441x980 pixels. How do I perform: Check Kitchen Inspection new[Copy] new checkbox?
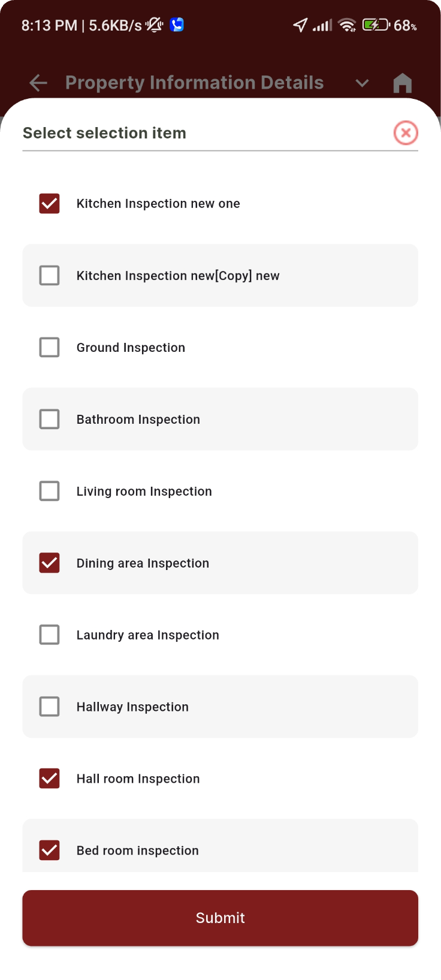49,276
